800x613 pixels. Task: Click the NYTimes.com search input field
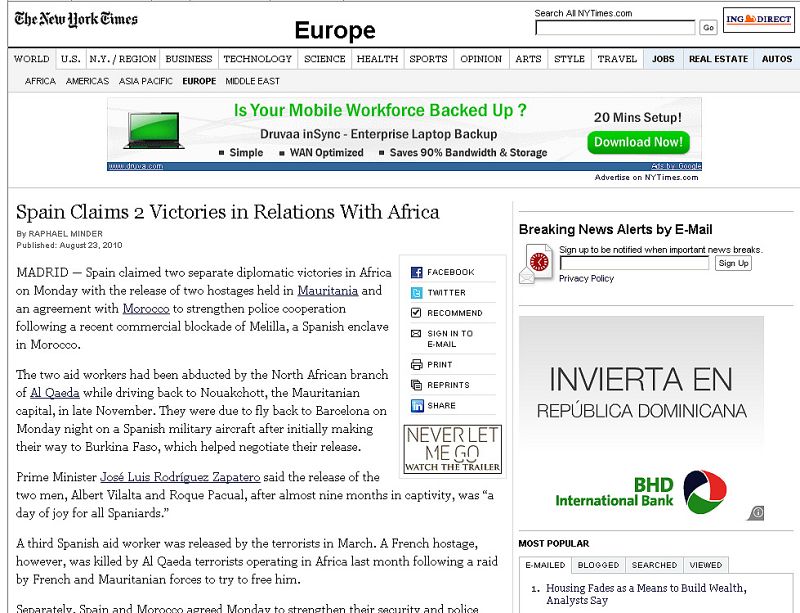[614, 28]
